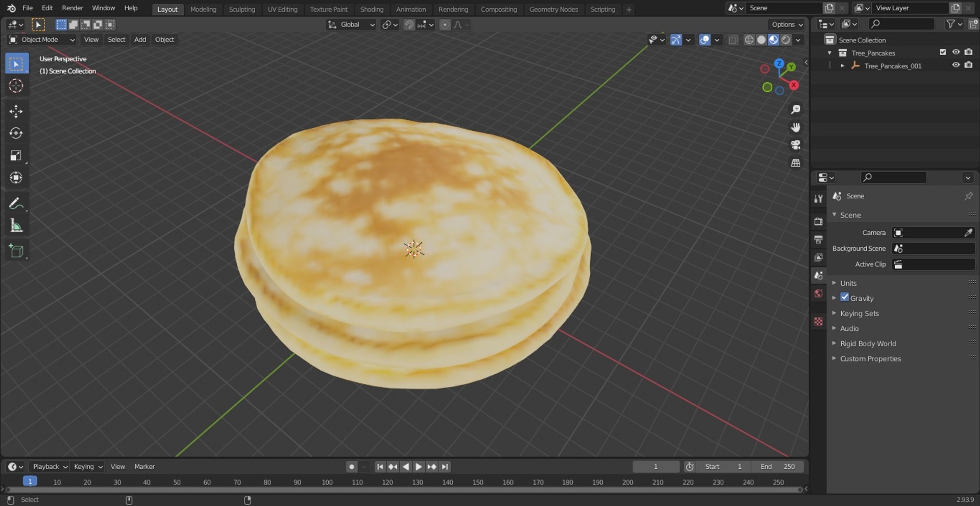Open the Scene properties tab
The width and height of the screenshot is (980, 506).
tap(818, 275)
